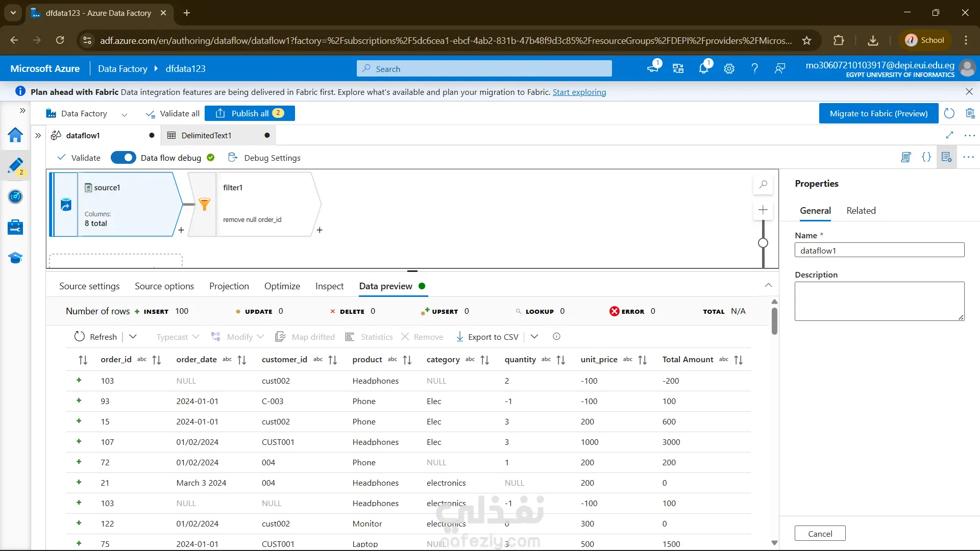Image resolution: width=980 pixels, height=551 pixels.
Task: Open the Monitor gauge icon in sidebar
Action: [15, 196]
